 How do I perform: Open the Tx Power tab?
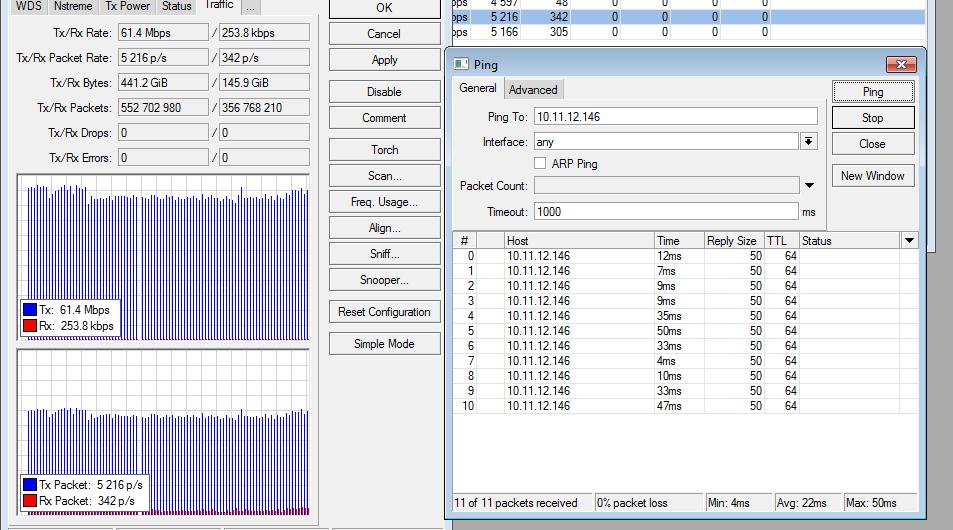[x=127, y=6]
